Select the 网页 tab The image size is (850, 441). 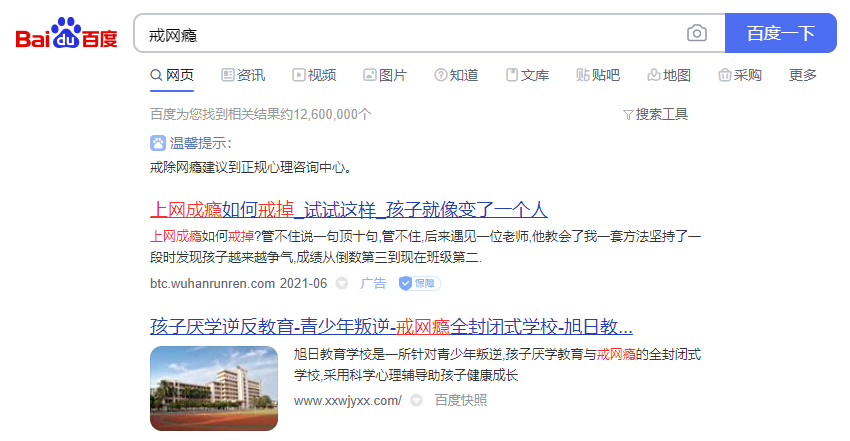pos(172,75)
